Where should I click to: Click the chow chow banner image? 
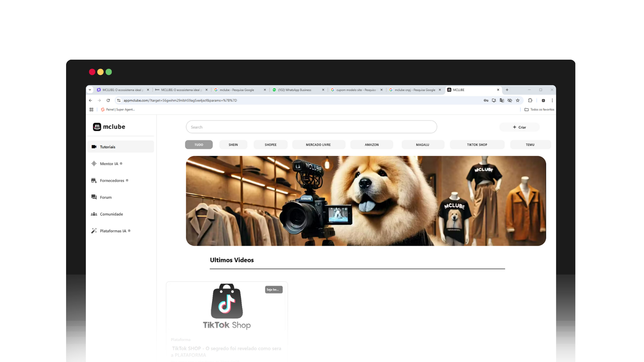pyautogui.click(x=366, y=201)
